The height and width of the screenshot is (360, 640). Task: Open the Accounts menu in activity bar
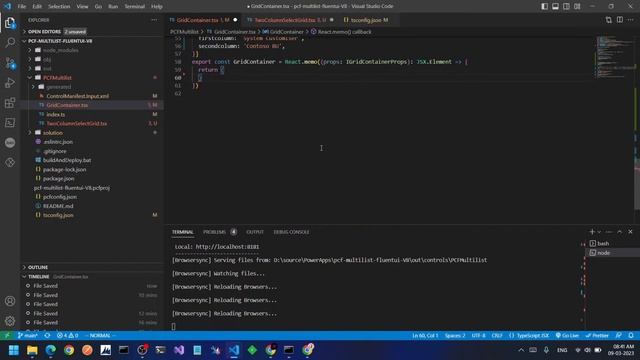tap(10, 301)
